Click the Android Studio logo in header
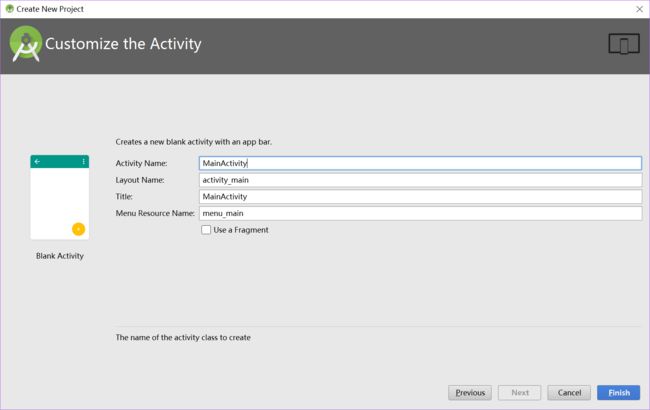650x410 pixels. click(26, 44)
